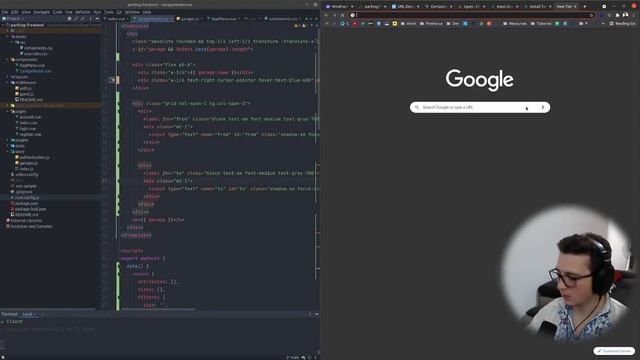Click the YouTube bookmark icon

point(354,24)
